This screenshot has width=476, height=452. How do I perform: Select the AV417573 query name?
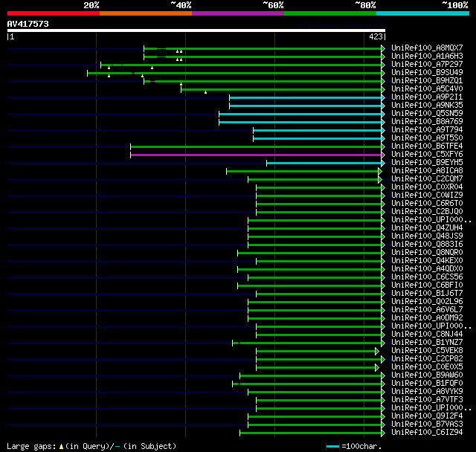pos(28,24)
